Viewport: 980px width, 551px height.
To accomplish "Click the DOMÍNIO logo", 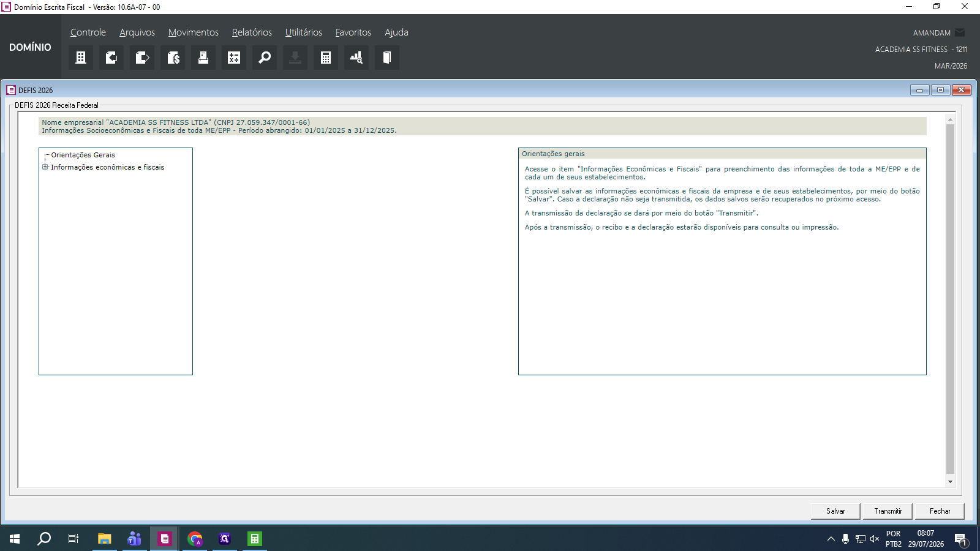I will point(30,47).
